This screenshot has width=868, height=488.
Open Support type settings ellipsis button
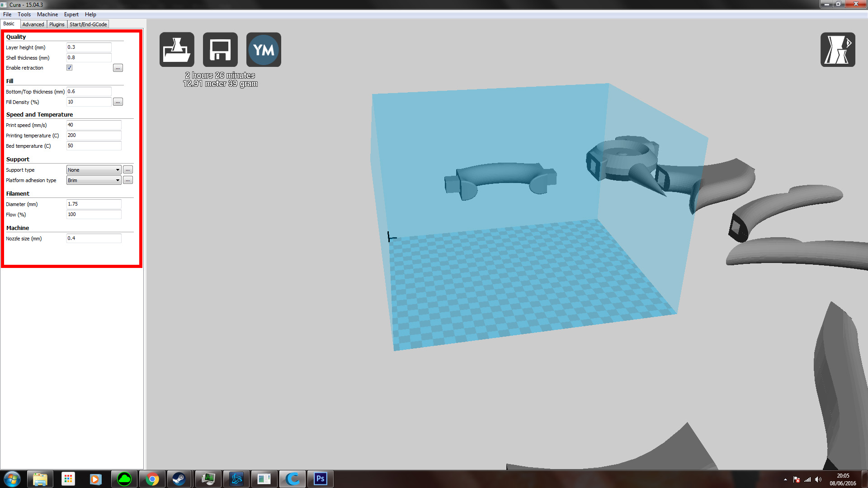coord(128,170)
